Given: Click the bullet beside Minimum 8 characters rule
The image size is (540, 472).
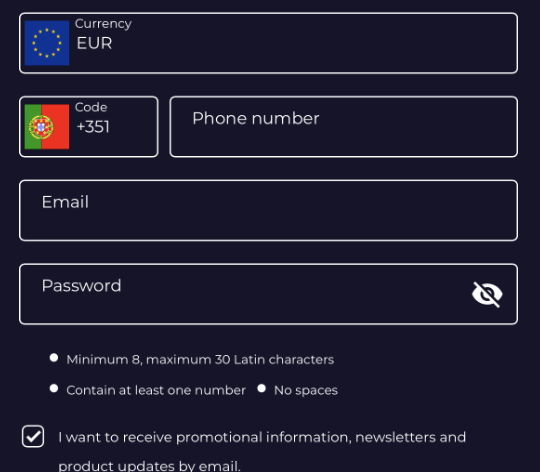Looking at the screenshot, I should click(x=54, y=358).
